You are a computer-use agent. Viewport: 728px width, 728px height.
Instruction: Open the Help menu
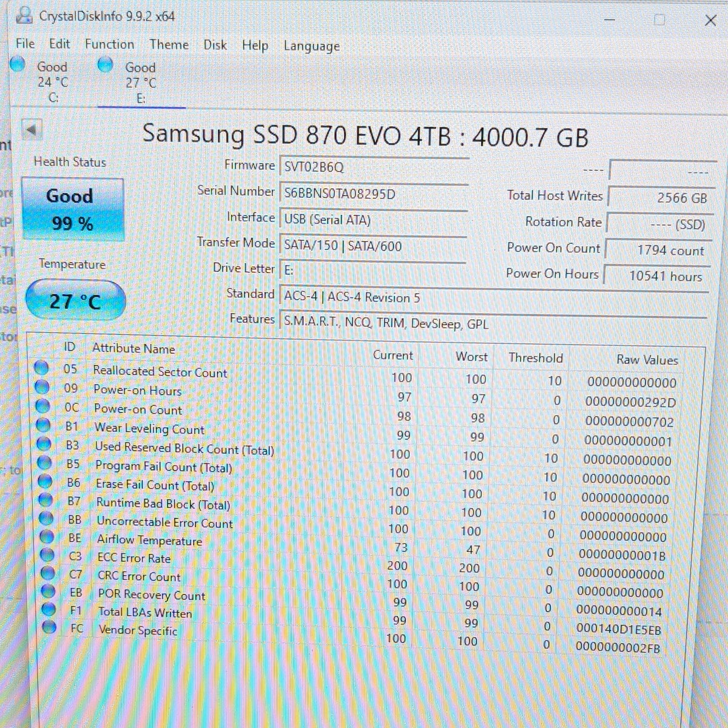[255, 45]
